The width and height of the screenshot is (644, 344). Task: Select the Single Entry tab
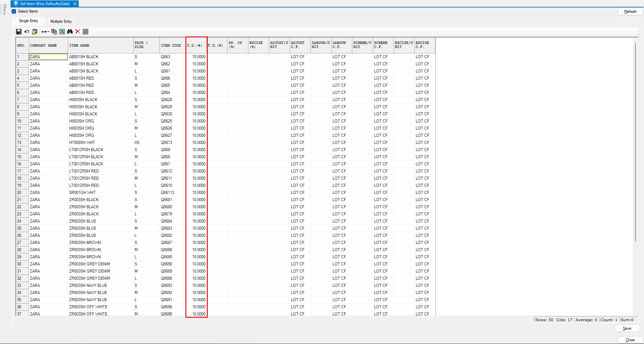[29, 21]
